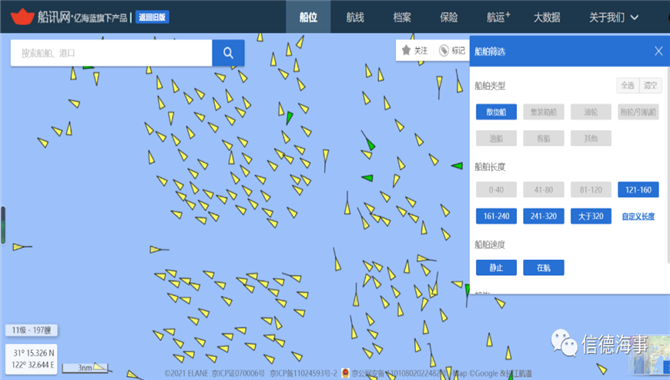Toggle the 散货船 ship type filter
The width and height of the screenshot is (670, 380).
(x=496, y=112)
